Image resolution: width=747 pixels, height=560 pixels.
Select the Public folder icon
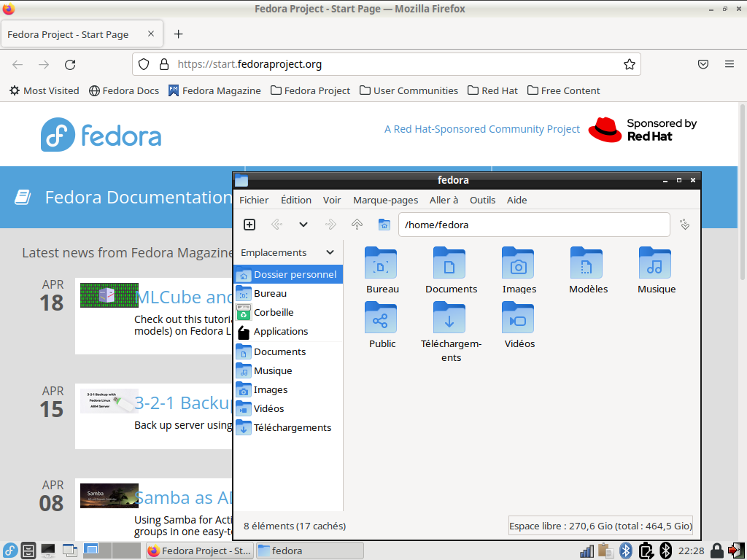pos(381,318)
